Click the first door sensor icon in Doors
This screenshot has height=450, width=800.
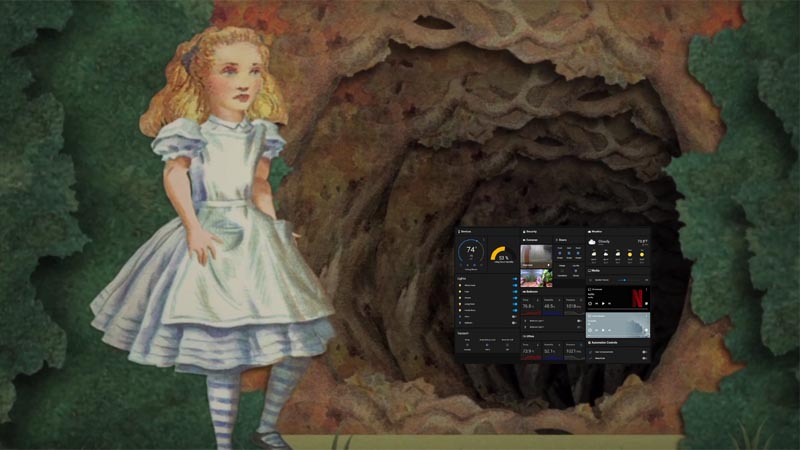pyautogui.click(x=560, y=254)
